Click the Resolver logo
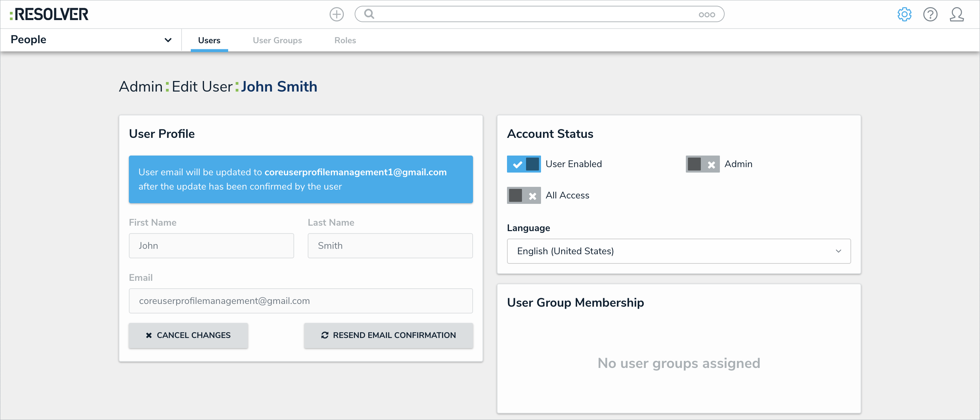The height and width of the screenshot is (420, 980). (49, 15)
